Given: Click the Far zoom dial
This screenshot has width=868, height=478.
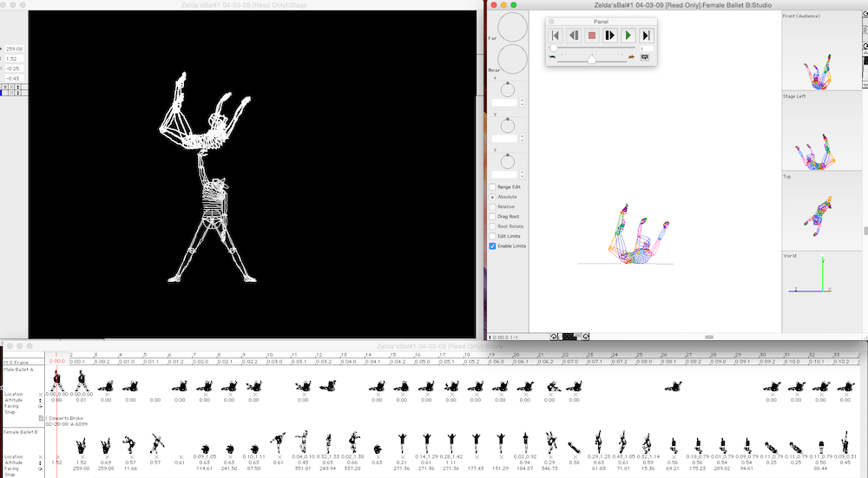Looking at the screenshot, I should (512, 27).
